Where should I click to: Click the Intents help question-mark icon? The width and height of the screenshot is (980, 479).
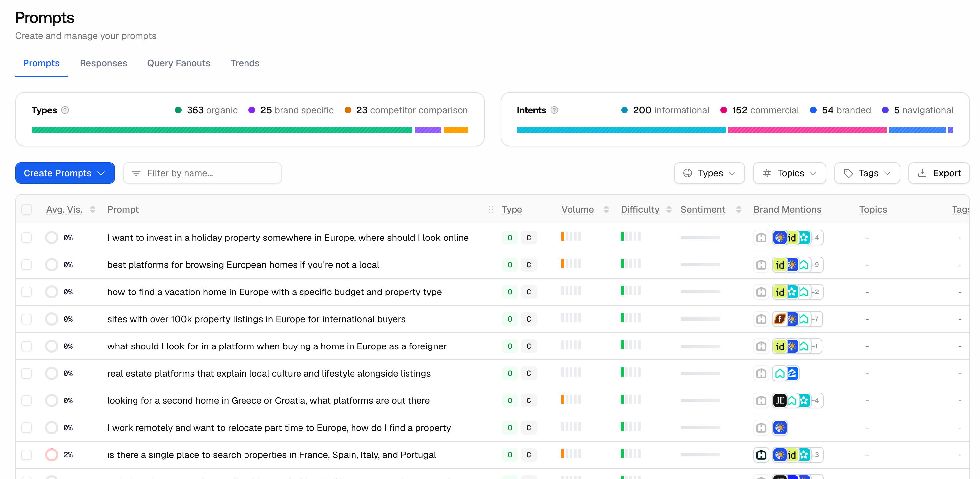click(x=554, y=110)
